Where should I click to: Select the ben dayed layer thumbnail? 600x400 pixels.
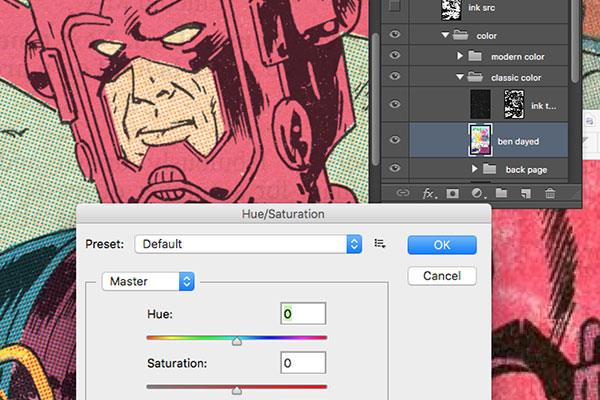(480, 140)
